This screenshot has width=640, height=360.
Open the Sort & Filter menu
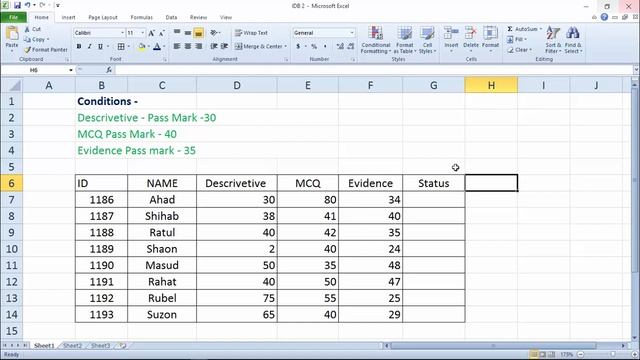click(x=553, y=40)
